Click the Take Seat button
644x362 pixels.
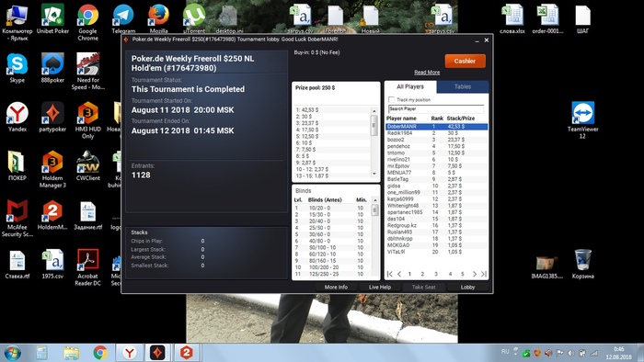(x=423, y=288)
